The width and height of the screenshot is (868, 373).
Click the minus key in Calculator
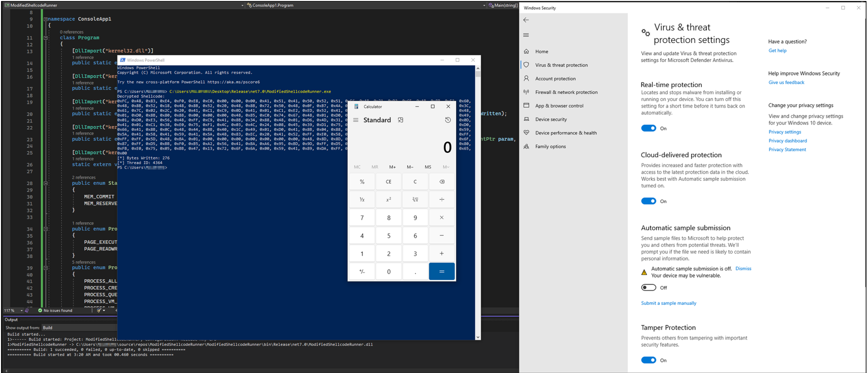[x=442, y=235]
